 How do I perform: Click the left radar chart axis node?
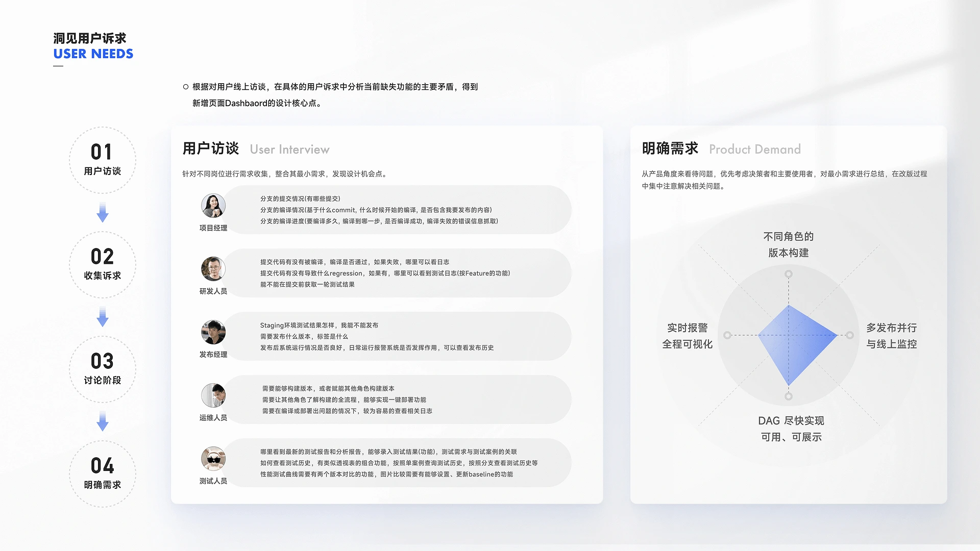click(727, 335)
